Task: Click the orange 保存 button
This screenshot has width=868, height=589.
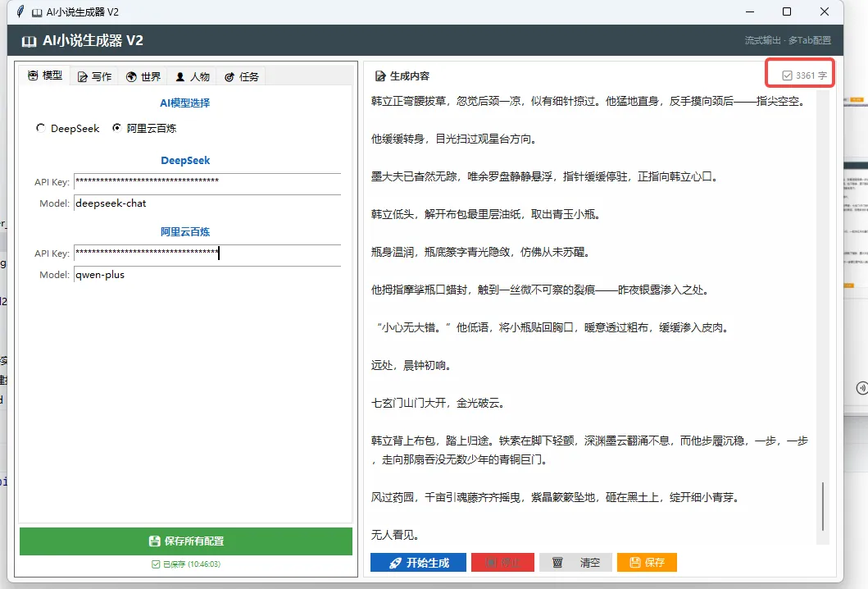Action: tap(648, 563)
